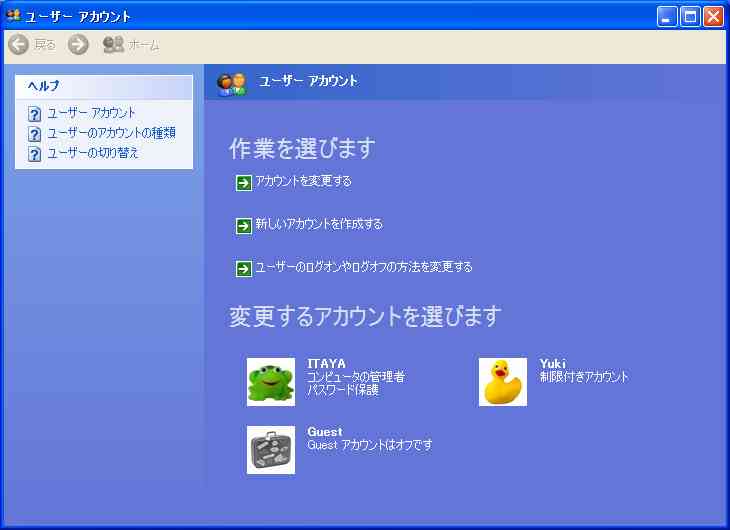
Task: Click パスワード保護 text under ITAYA
Action: point(343,389)
